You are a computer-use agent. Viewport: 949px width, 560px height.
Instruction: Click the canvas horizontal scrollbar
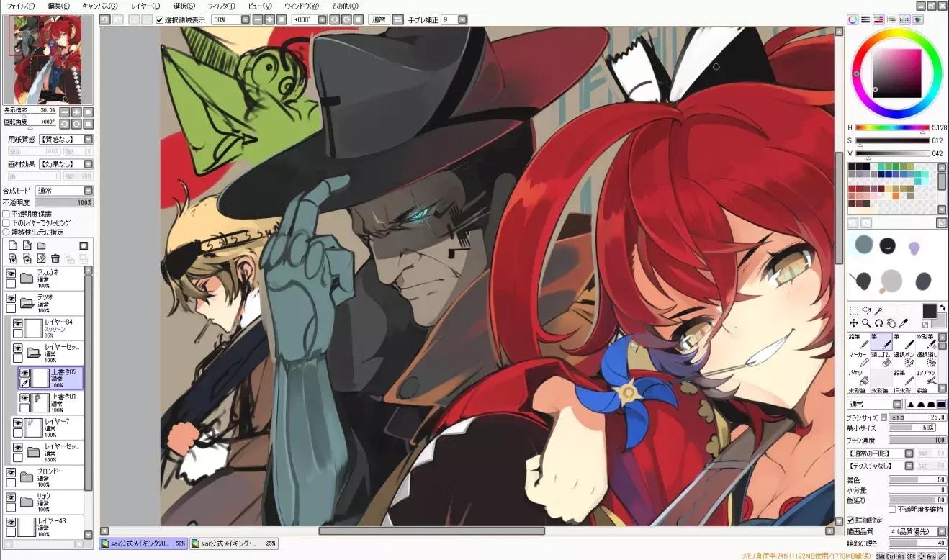pyautogui.click(x=431, y=531)
